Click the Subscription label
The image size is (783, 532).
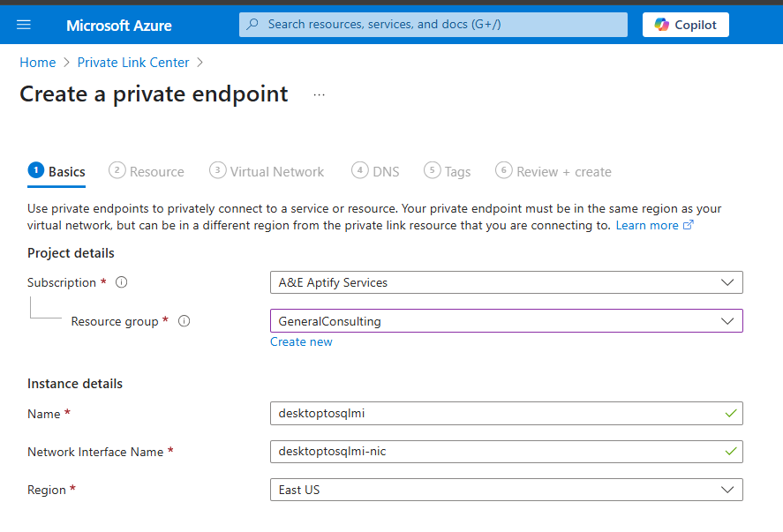(x=62, y=282)
